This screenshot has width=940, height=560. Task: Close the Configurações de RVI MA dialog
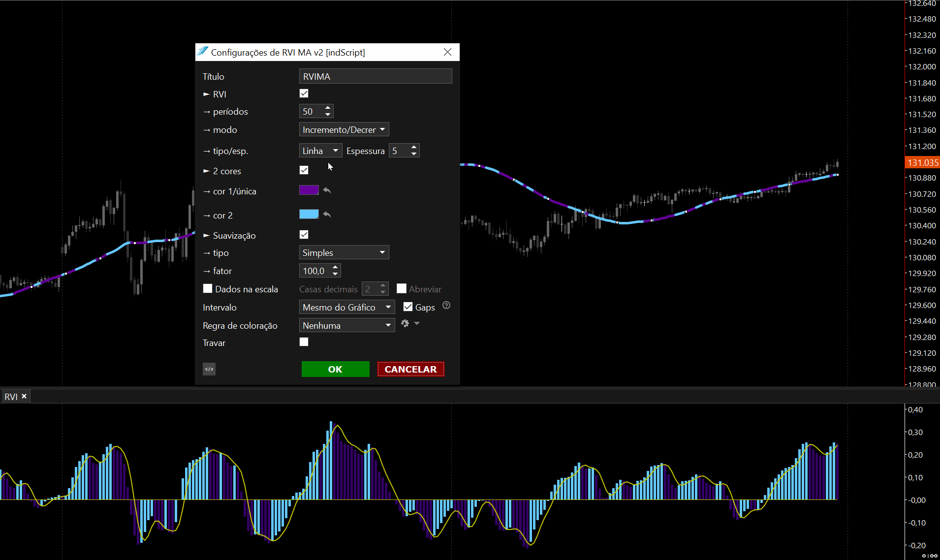tap(447, 52)
